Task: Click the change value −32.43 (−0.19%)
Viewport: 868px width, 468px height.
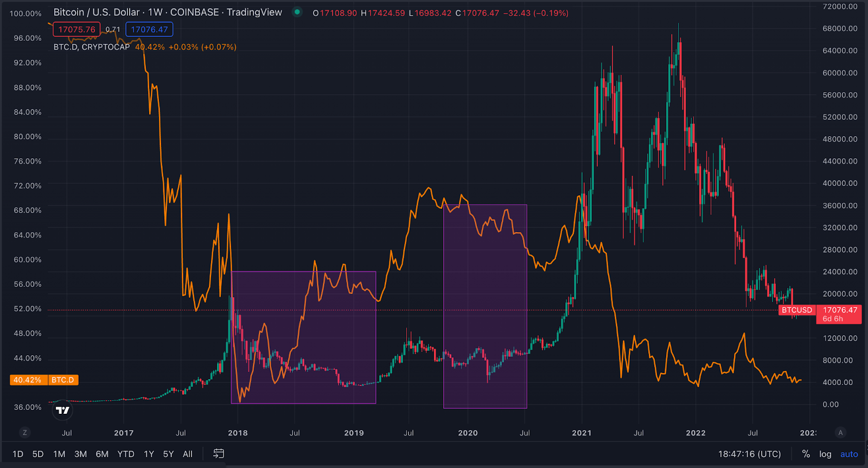Action: tap(536, 13)
